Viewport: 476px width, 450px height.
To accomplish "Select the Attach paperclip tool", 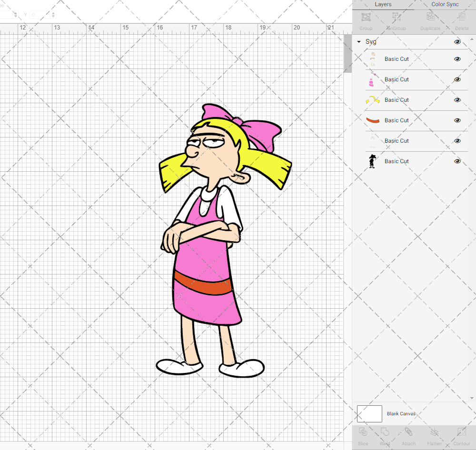I will [x=408, y=432].
